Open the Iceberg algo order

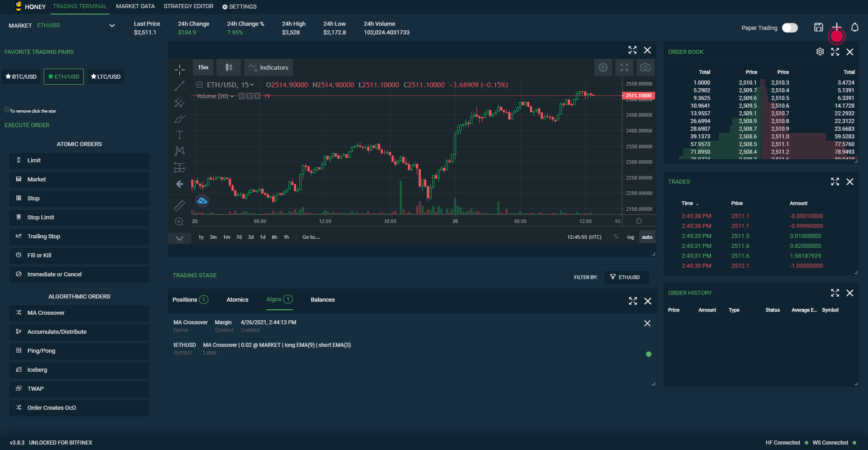tap(79, 370)
